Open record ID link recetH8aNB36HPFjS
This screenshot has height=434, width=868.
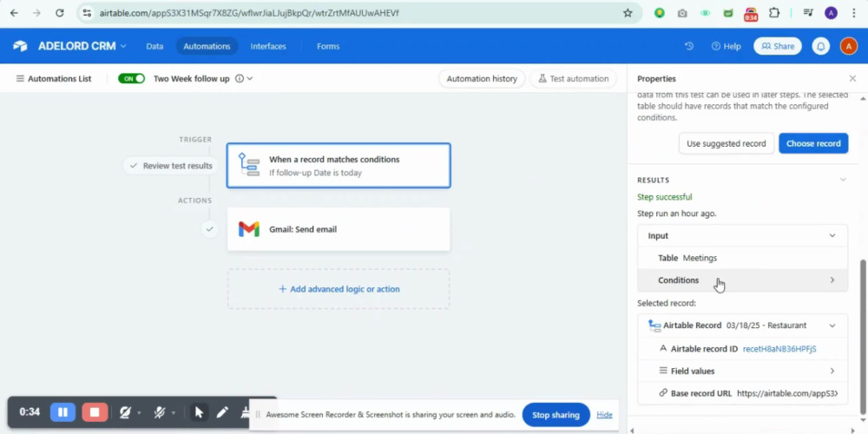pyautogui.click(x=779, y=349)
